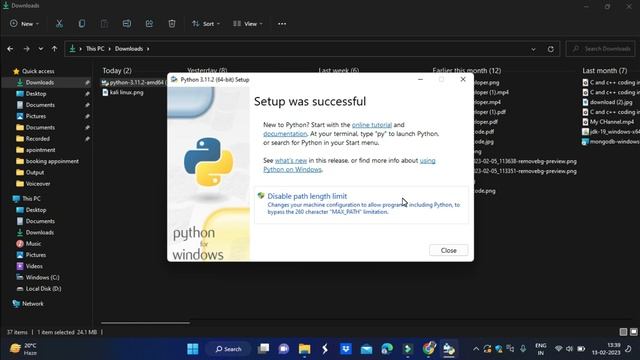Open Music under This PC

(33, 244)
